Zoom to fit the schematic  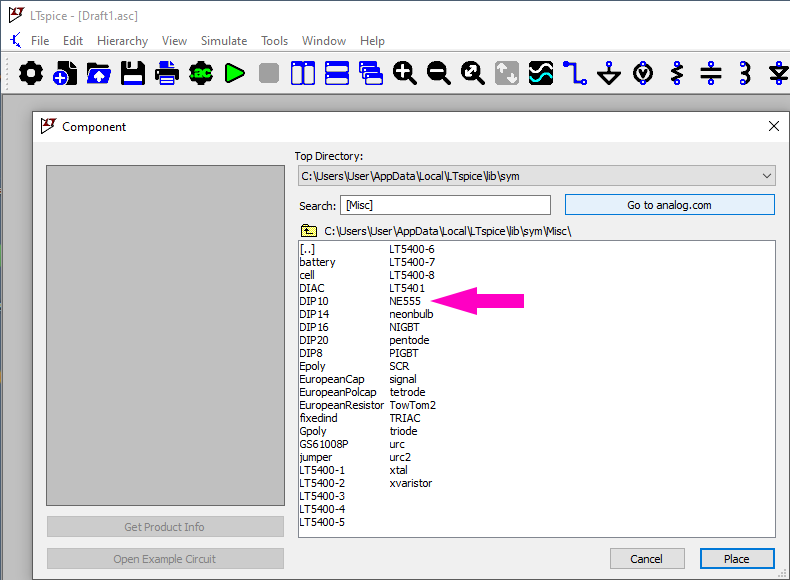pos(473,74)
